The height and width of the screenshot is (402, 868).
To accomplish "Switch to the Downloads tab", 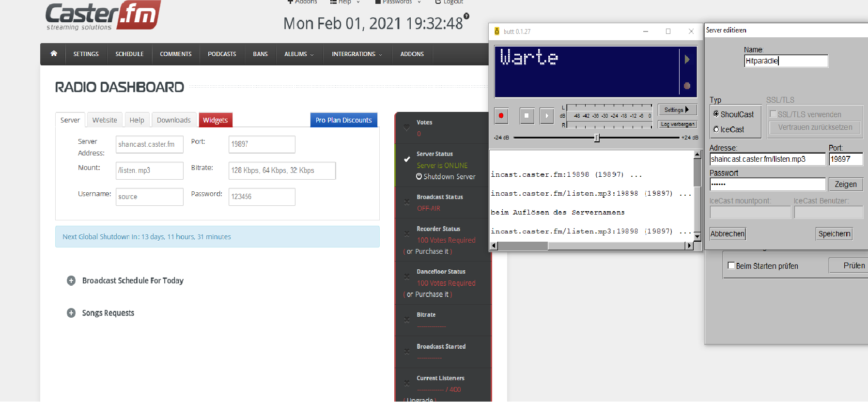I will pos(174,120).
